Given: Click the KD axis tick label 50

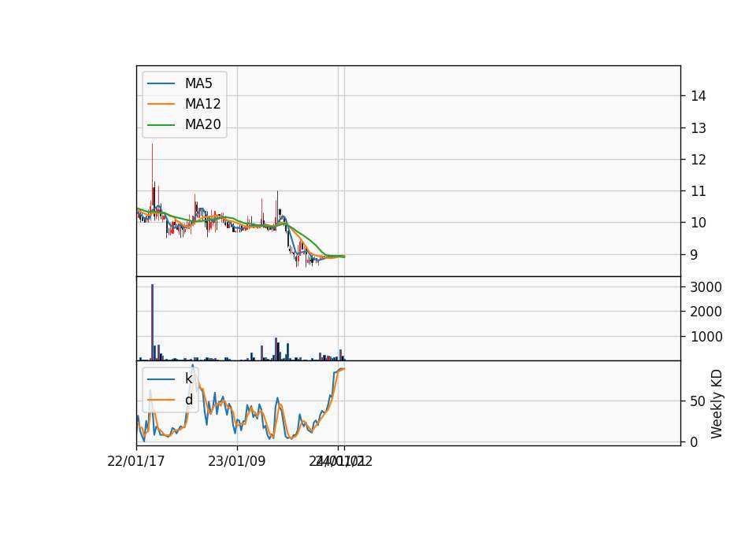Looking at the screenshot, I should [698, 401].
